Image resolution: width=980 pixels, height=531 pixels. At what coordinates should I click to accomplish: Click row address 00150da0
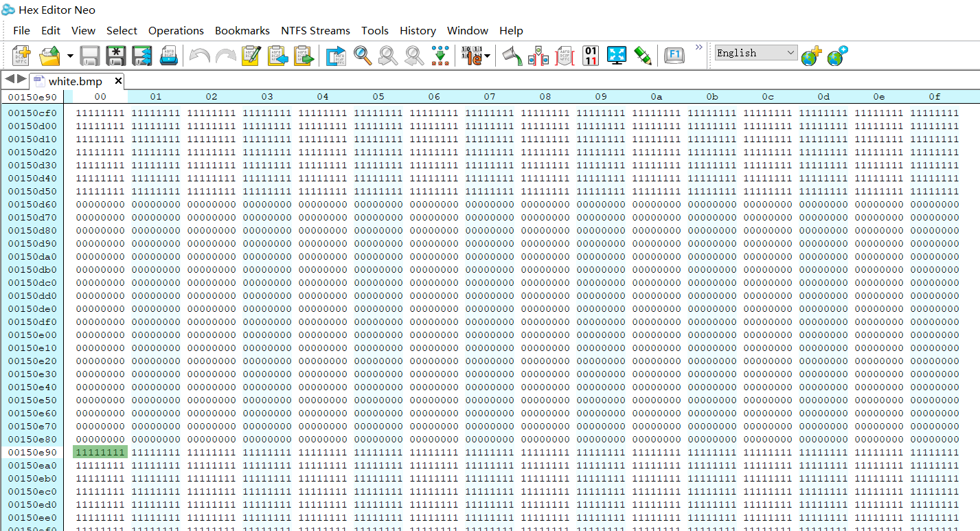pos(32,256)
